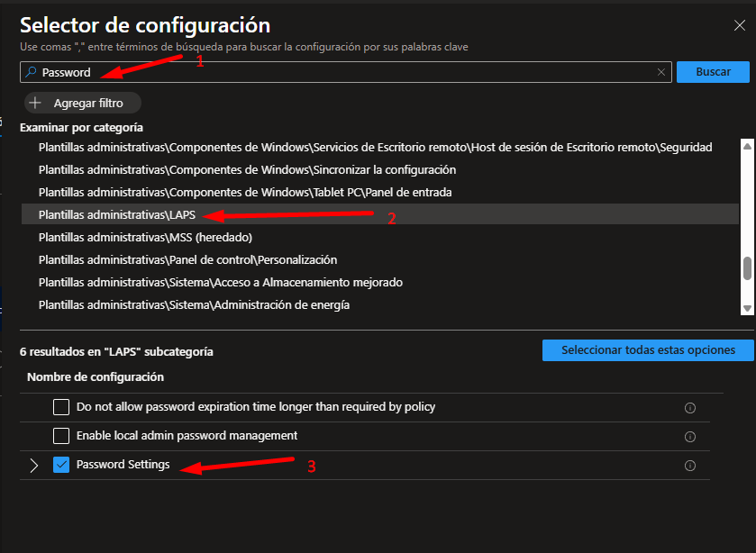Screen dimensions: 756x553
Task: Expand the Password Settings row chevron
Action: click(34, 466)
